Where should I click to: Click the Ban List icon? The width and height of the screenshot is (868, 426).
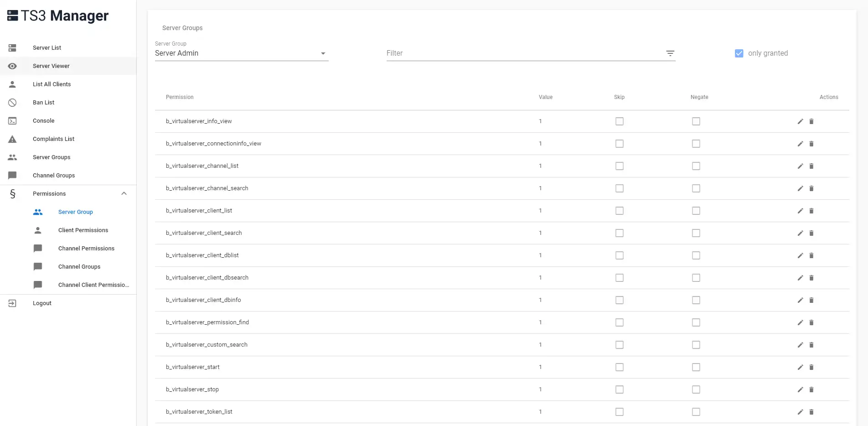[12, 103]
